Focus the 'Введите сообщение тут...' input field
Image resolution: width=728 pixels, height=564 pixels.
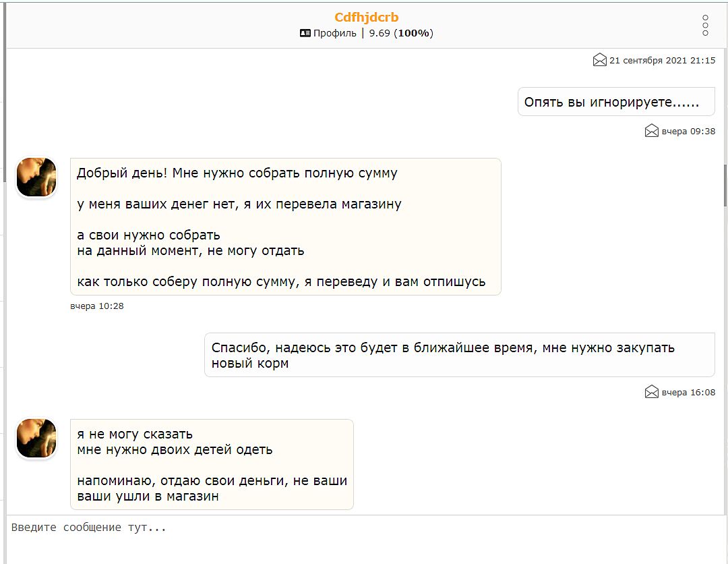(364, 538)
